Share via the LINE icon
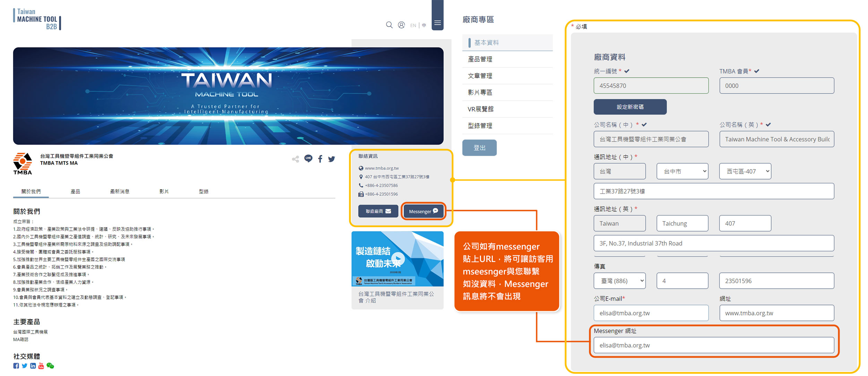 pyautogui.click(x=308, y=159)
